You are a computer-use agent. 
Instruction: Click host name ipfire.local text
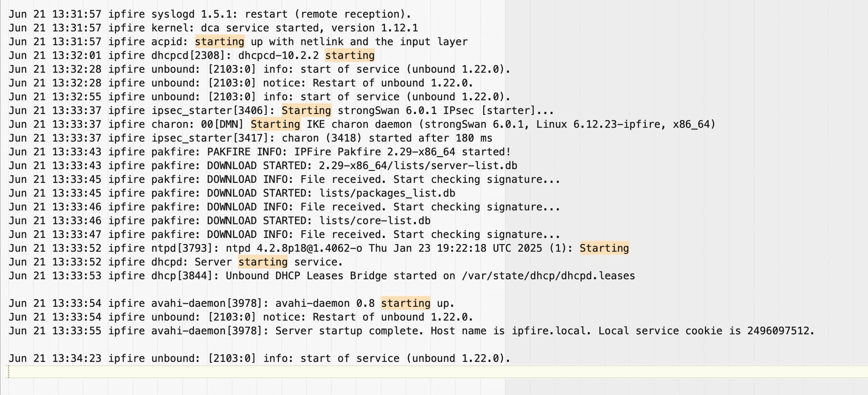tap(550, 331)
